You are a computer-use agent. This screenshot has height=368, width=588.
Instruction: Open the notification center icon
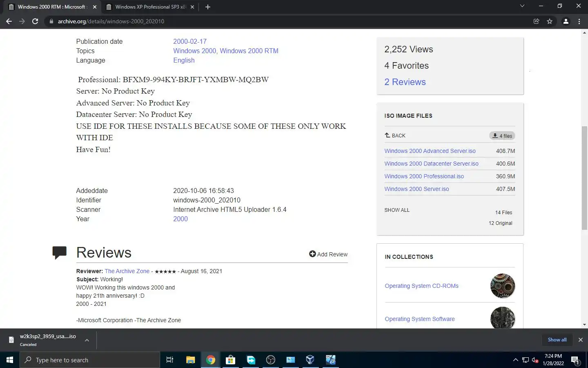click(576, 360)
